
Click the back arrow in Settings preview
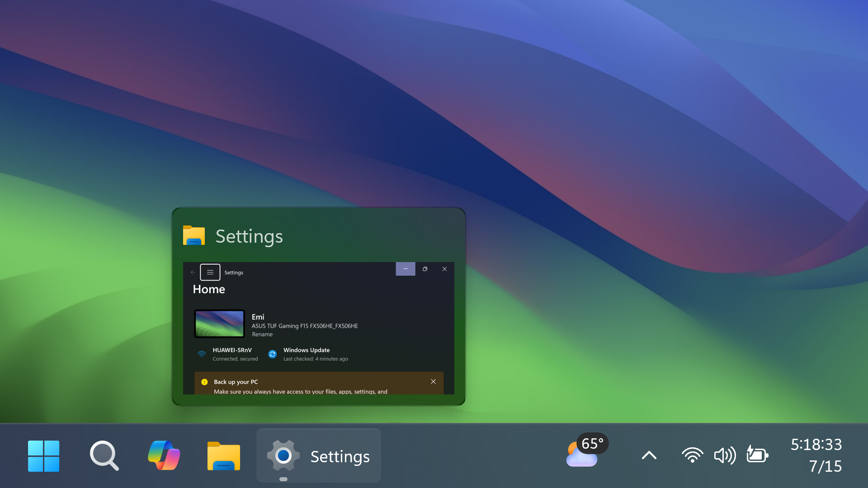[193, 272]
